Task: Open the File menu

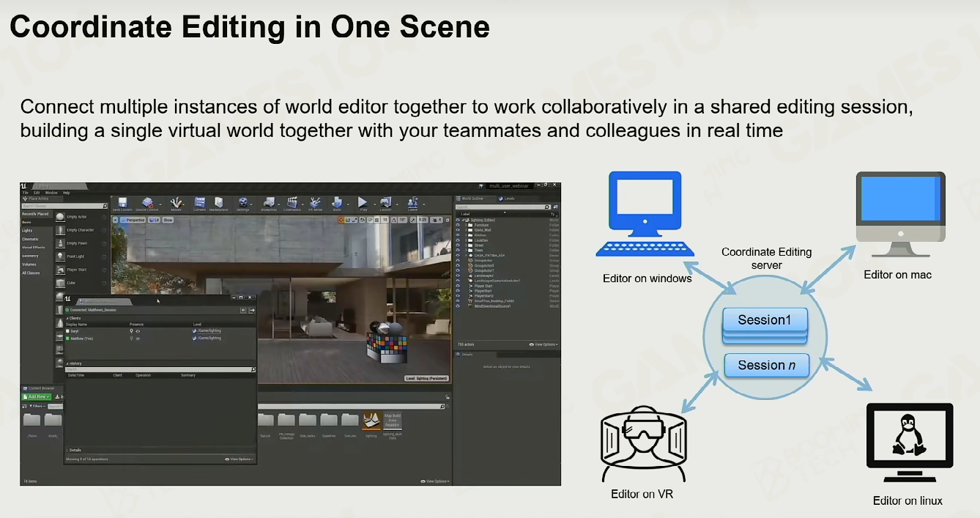Action: tap(26, 193)
